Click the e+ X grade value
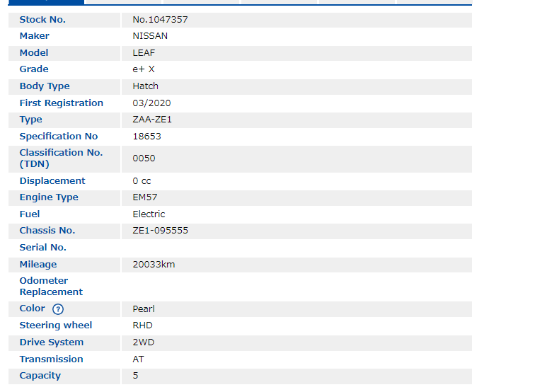The height and width of the screenshot is (392, 547). (x=144, y=69)
